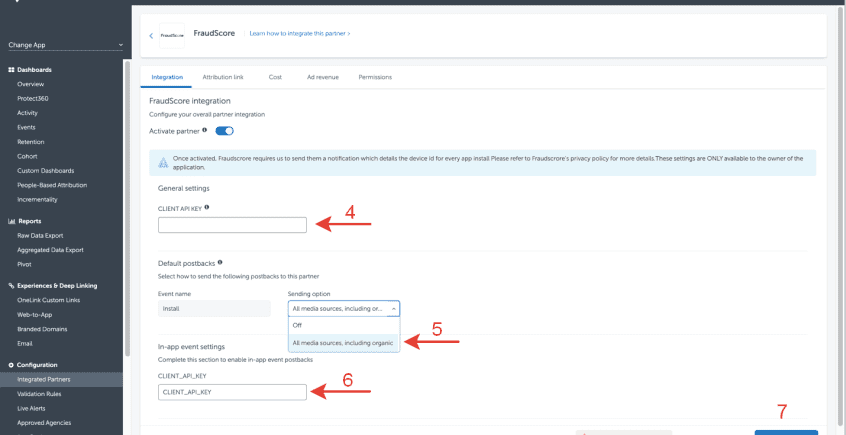Click the Reports section chart icon
The image size is (846, 435).
(x=11, y=221)
